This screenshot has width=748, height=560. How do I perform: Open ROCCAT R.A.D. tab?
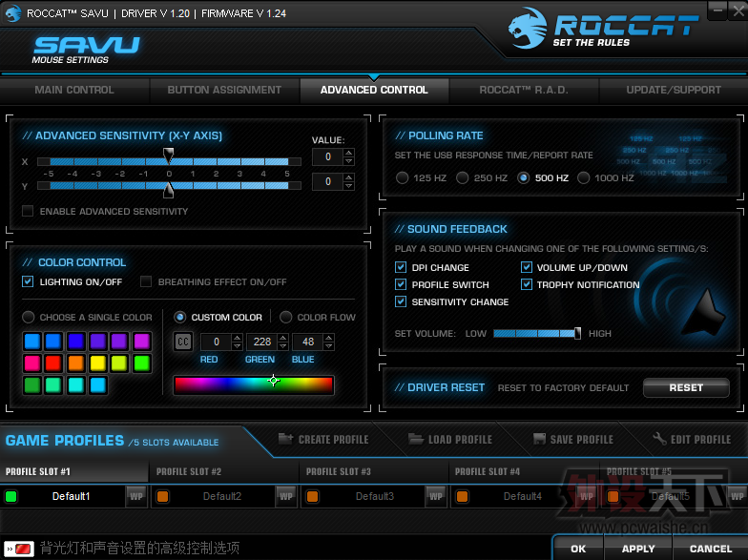[524, 90]
